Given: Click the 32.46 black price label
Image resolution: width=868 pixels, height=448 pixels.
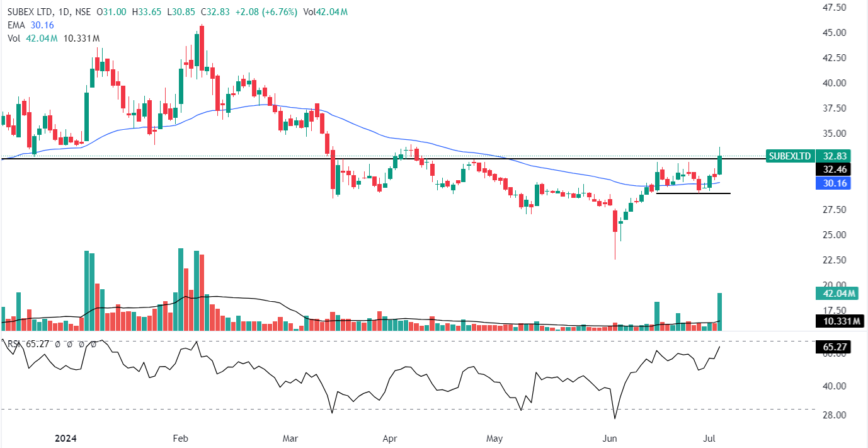Looking at the screenshot, I should tap(833, 169).
